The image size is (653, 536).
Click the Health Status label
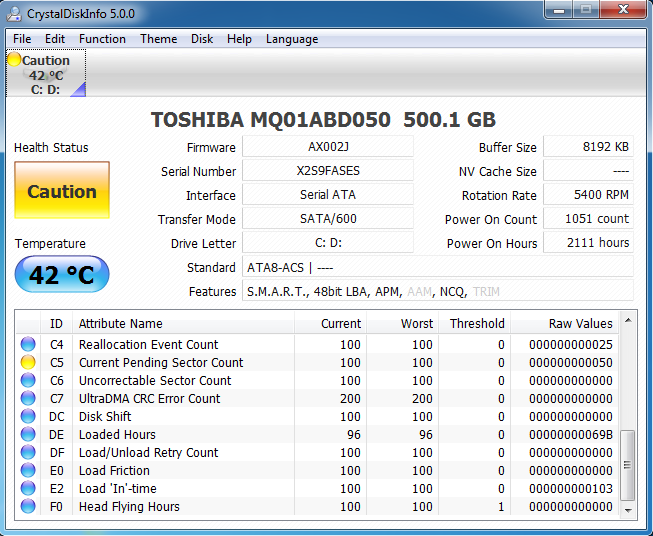[x=51, y=147]
